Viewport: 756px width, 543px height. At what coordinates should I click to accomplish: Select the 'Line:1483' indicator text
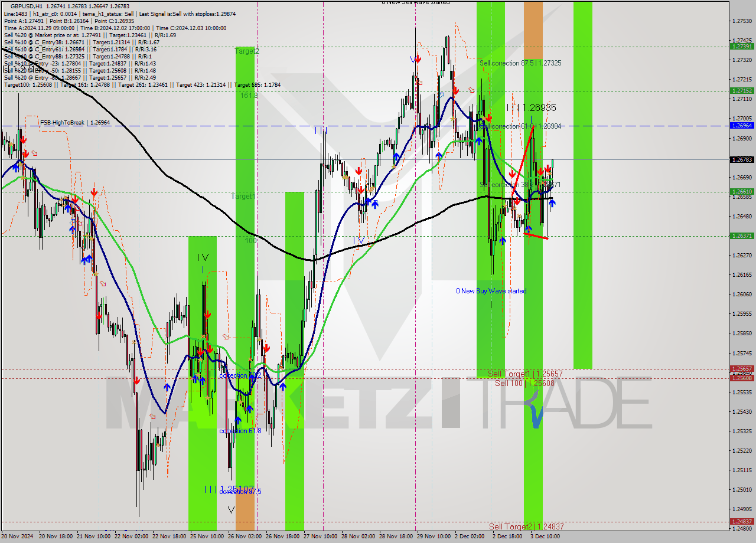[x=15, y=13]
